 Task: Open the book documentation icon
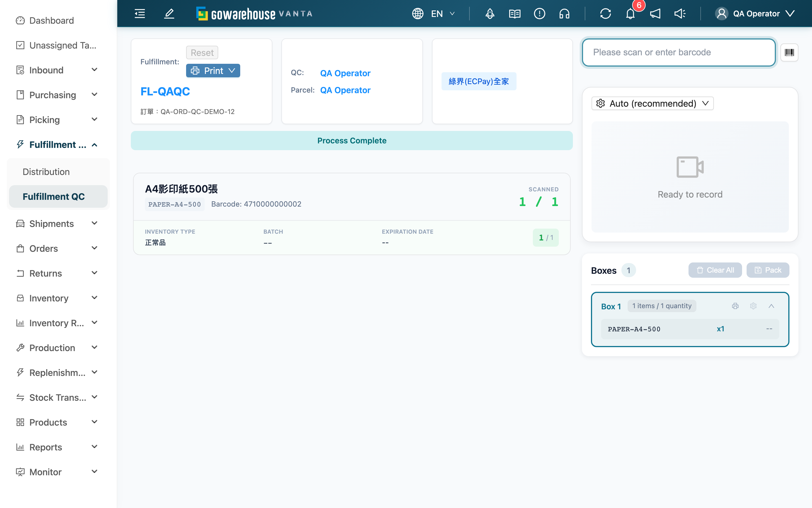tap(515, 14)
